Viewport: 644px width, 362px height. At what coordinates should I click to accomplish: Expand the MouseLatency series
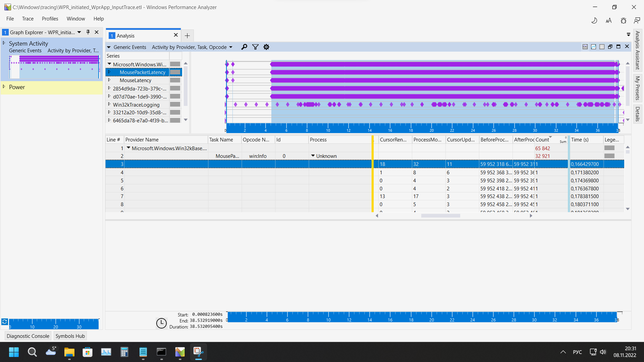[109, 80]
